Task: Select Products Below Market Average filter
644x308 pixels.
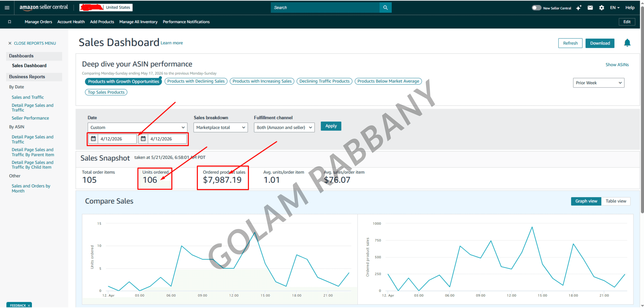Action: coord(388,81)
